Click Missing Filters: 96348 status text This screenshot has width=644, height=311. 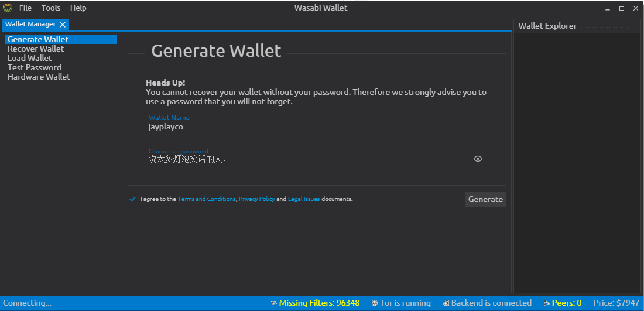point(319,303)
